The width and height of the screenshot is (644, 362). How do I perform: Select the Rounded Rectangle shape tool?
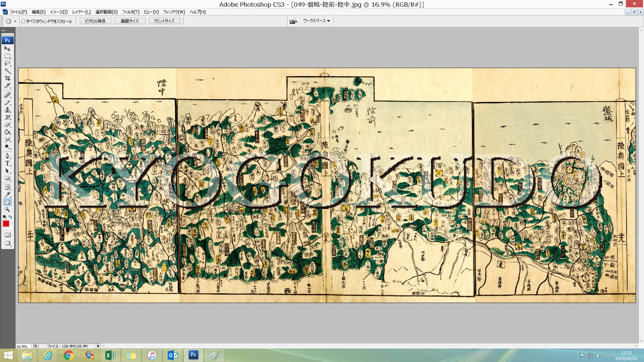(x=7, y=178)
